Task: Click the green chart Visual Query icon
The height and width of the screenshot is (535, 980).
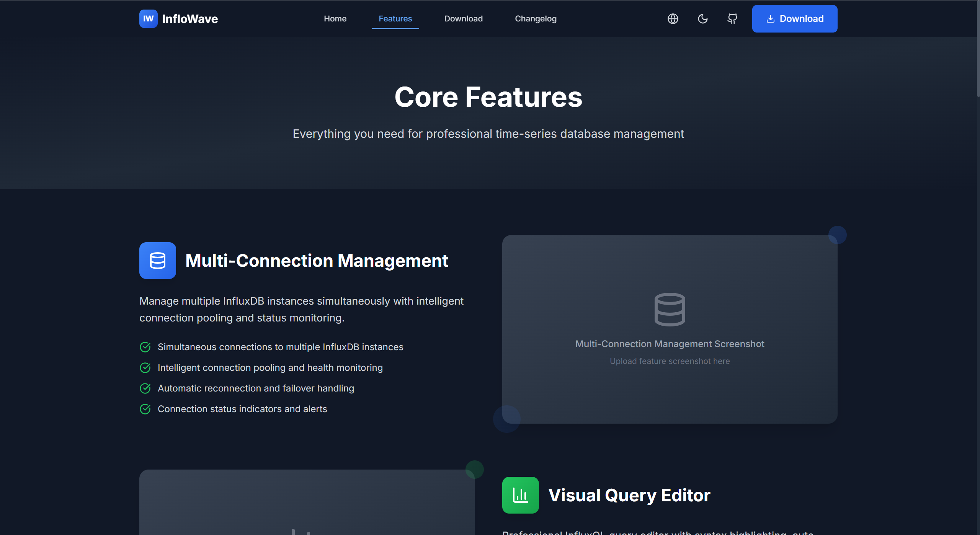Action: coord(520,495)
